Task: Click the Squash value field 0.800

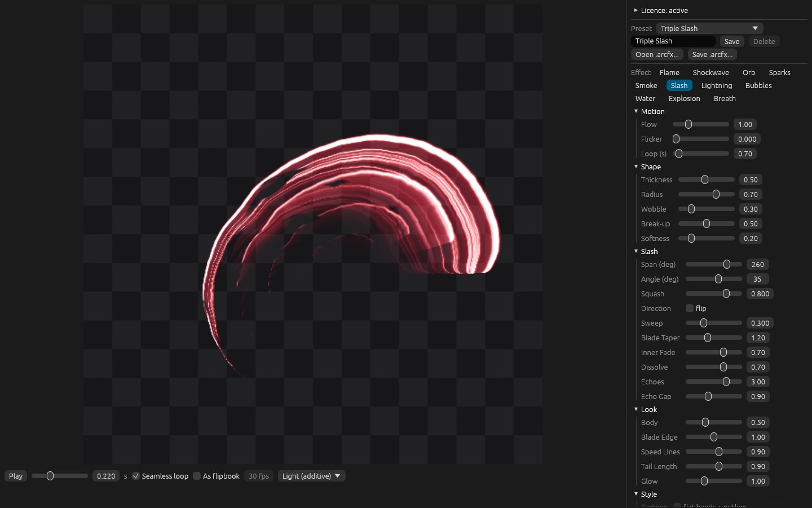Action: click(760, 294)
